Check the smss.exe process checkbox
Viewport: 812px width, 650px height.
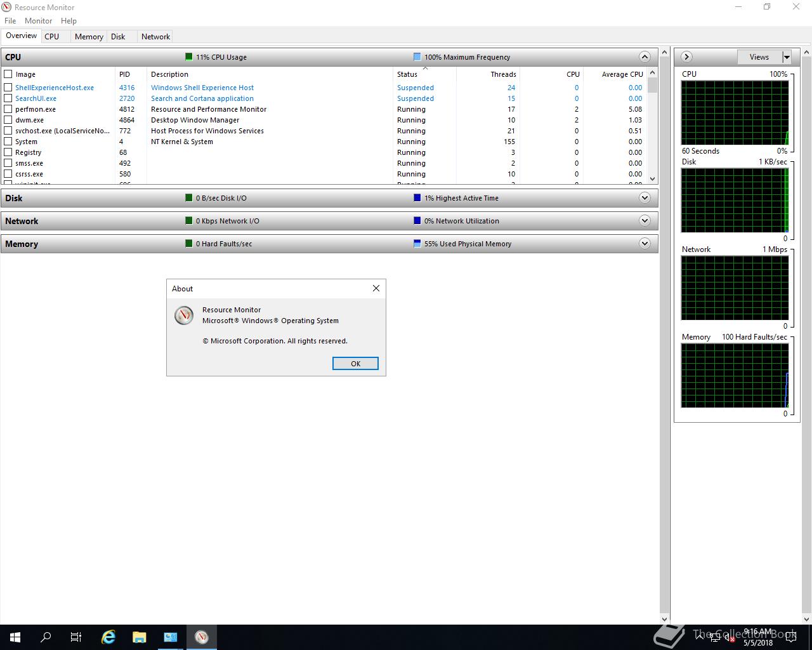(8, 163)
